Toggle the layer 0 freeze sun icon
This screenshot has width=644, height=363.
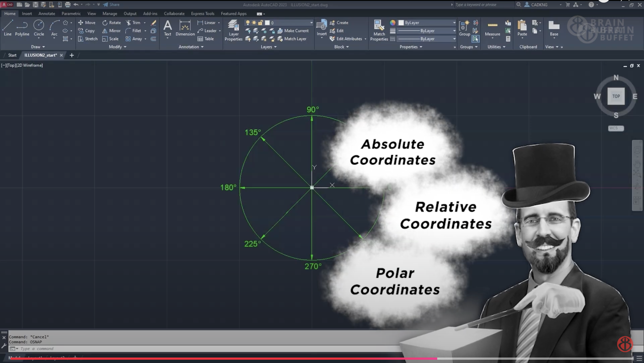254,23
